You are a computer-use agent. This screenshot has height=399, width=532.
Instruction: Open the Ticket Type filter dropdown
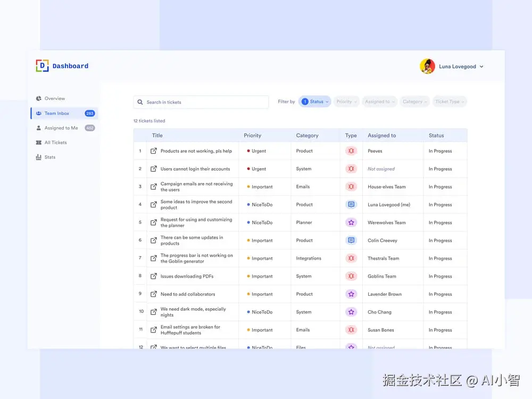[x=450, y=102]
